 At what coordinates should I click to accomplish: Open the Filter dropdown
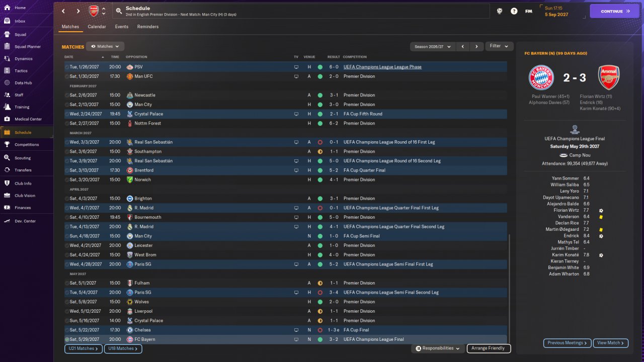click(x=499, y=46)
